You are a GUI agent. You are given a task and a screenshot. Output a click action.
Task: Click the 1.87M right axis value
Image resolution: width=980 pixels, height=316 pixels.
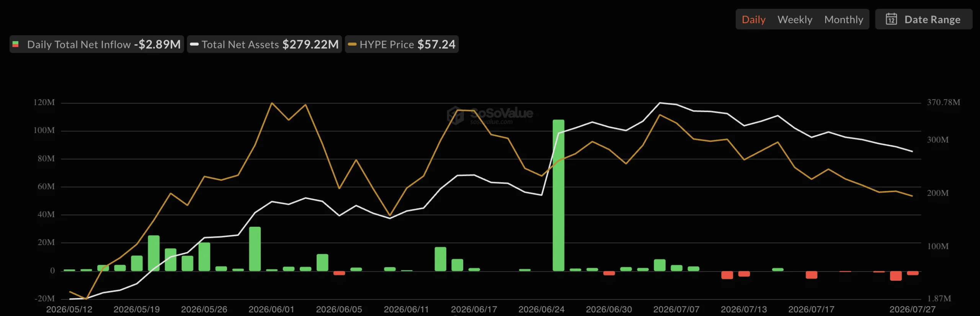pos(939,298)
